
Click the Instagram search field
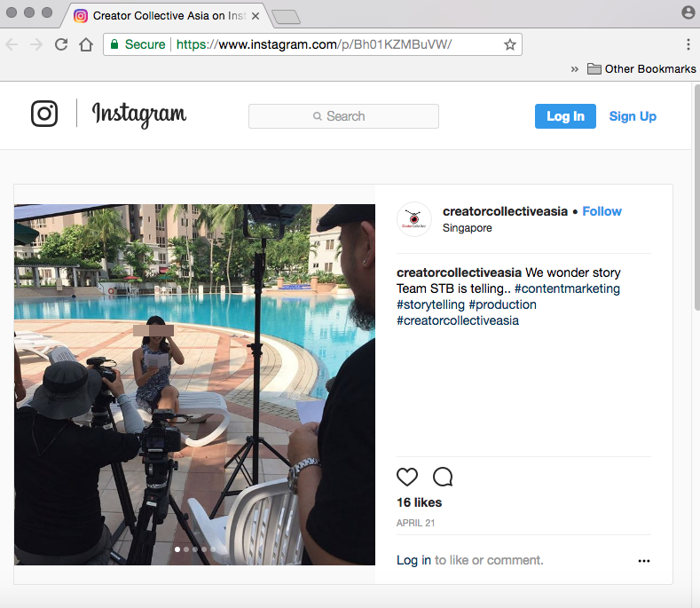[343, 116]
